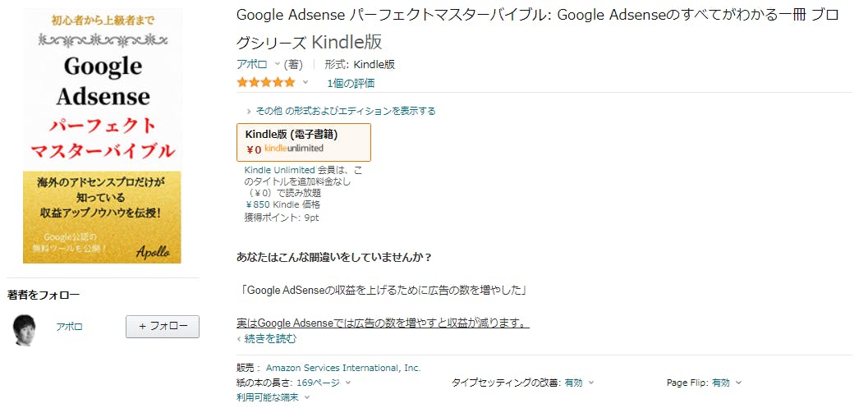Click the five-star rating icons
The width and height of the screenshot is (868, 408).
pos(266,83)
